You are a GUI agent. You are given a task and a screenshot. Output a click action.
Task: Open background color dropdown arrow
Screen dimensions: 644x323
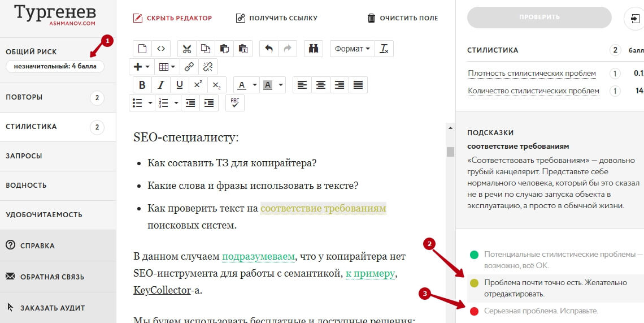pyautogui.click(x=281, y=85)
